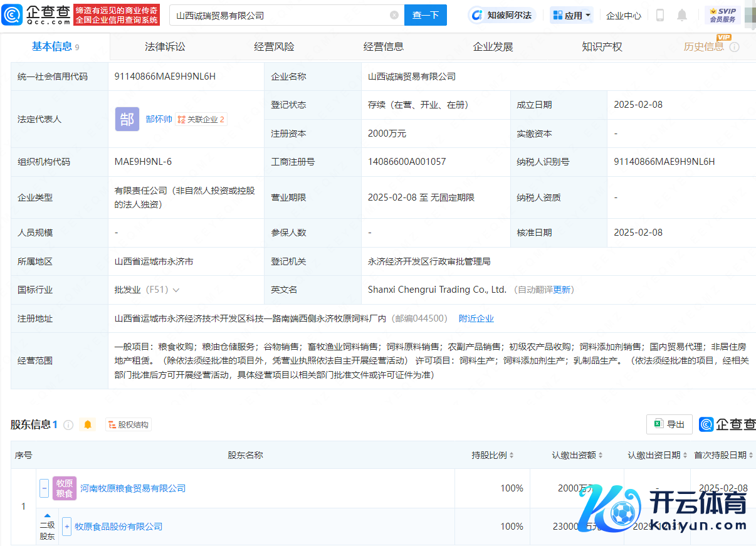The width and height of the screenshot is (756, 546).
Task: Switch to the 法律诉讼 tab
Action: [165, 47]
